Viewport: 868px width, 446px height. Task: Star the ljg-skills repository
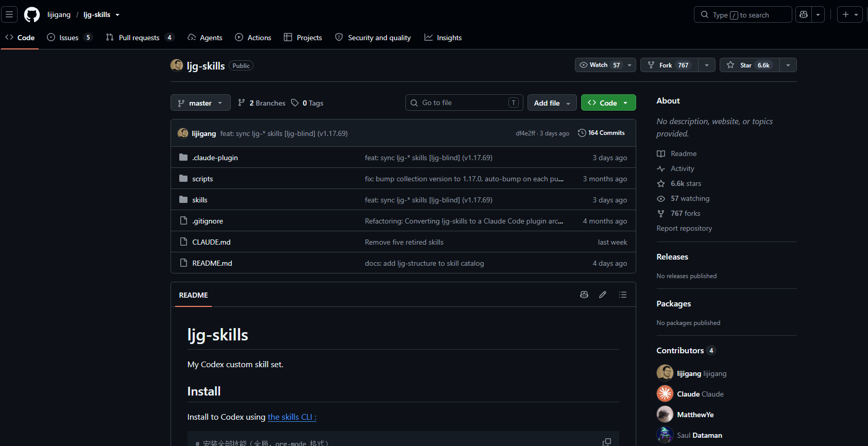[x=750, y=65]
